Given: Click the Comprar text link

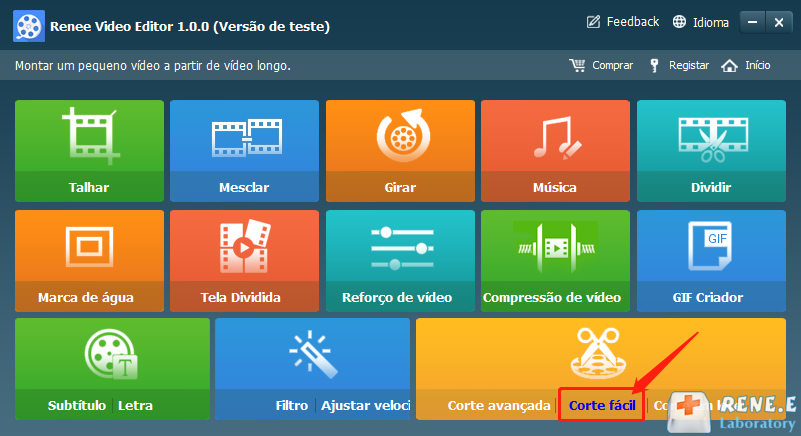Looking at the screenshot, I should [x=612, y=65].
